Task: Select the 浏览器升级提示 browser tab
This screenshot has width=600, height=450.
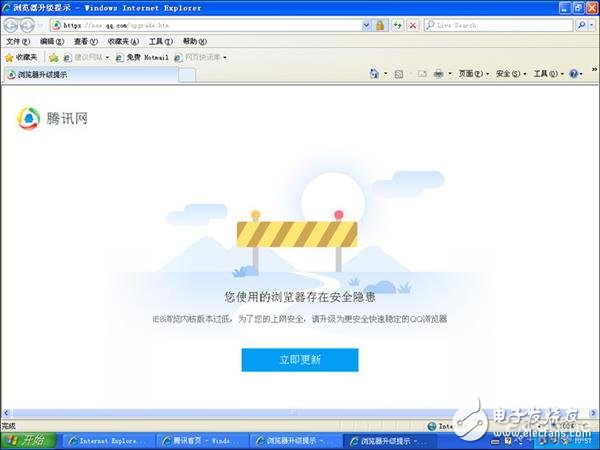Action: point(40,74)
